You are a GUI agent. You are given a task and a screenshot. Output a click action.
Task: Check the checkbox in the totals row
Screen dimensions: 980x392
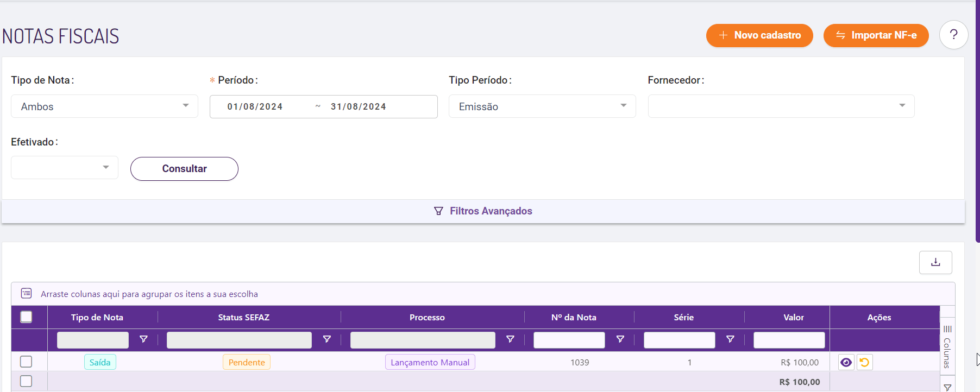26,381
